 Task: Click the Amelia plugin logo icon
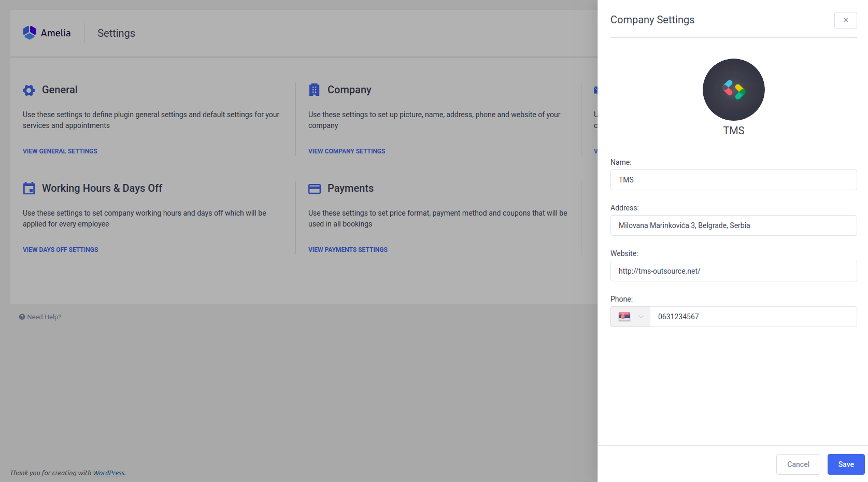30,32
